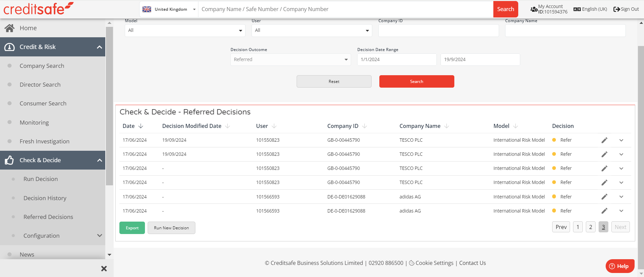The height and width of the screenshot is (277, 644).
Task: Open the User filter dropdown
Action: pyautogui.click(x=312, y=31)
